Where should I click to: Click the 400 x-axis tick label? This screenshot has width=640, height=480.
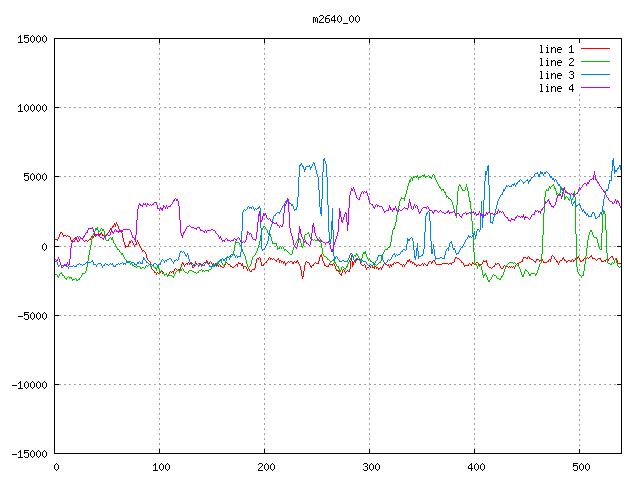point(475,467)
